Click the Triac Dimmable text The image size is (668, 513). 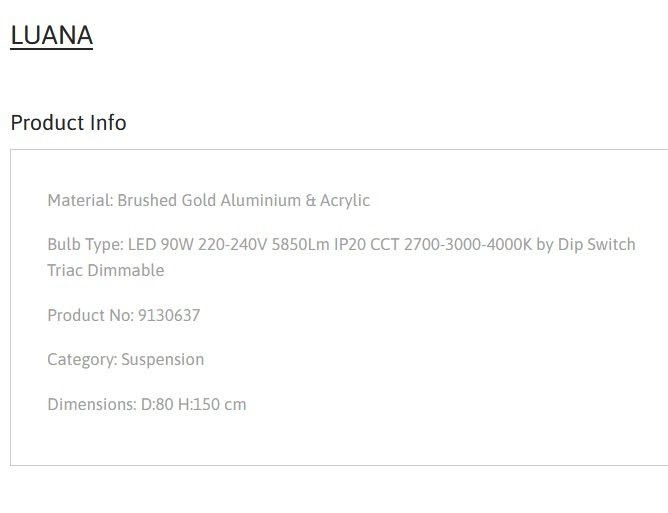(x=106, y=270)
